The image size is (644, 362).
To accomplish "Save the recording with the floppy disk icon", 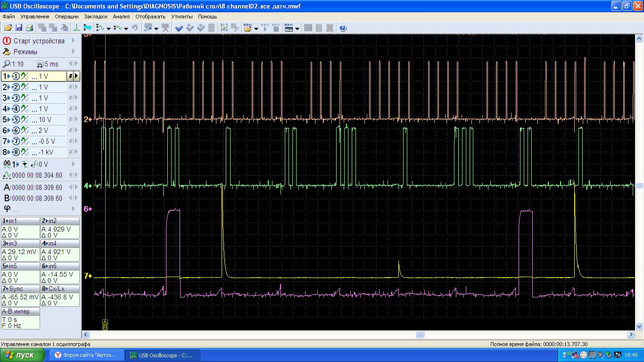I will coord(19,28).
